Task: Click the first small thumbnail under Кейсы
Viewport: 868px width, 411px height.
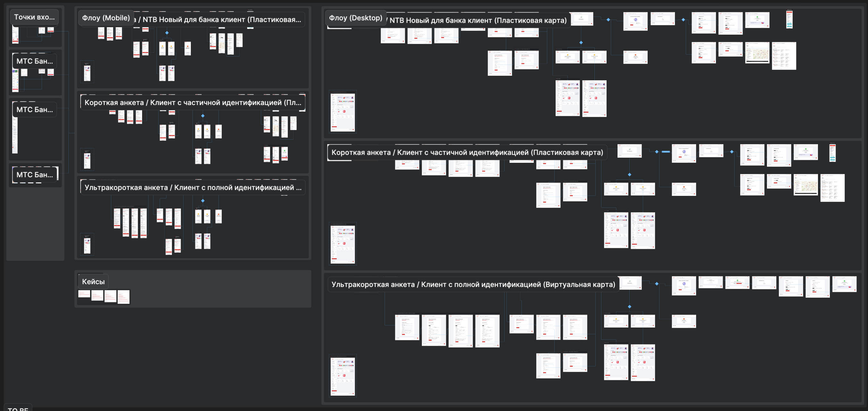Action: (x=84, y=293)
